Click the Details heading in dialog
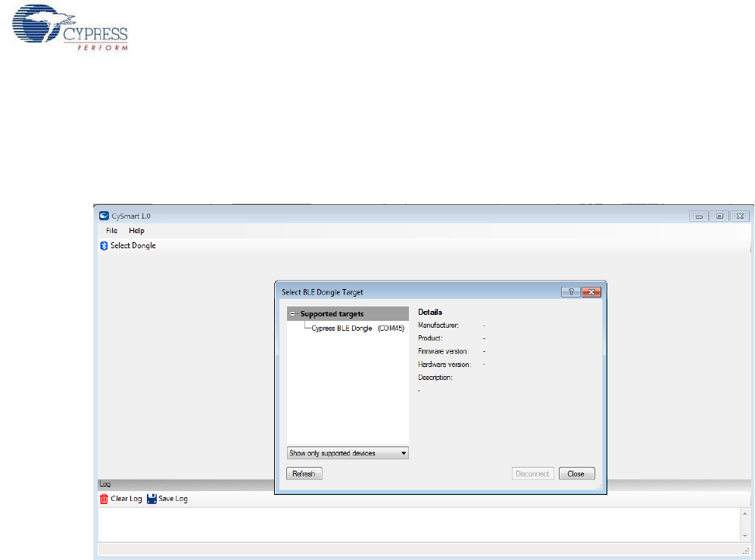The image size is (755, 560). (430, 312)
